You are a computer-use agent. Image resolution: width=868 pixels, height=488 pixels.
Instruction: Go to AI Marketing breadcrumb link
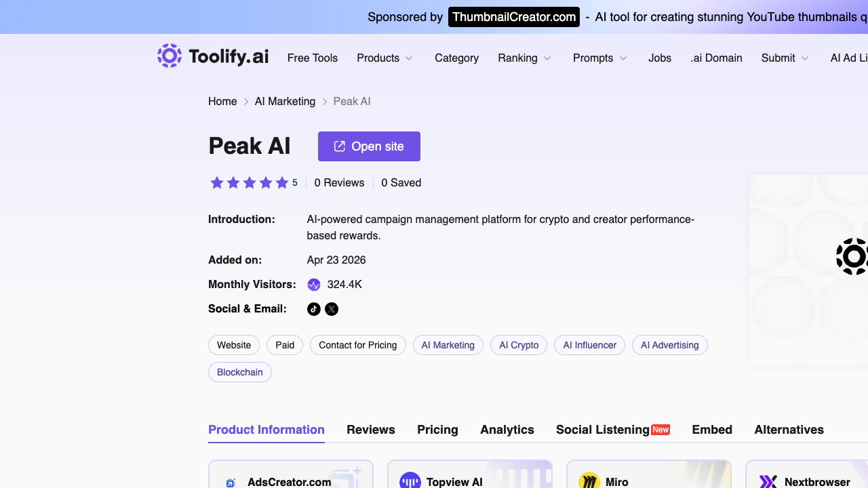(x=285, y=102)
